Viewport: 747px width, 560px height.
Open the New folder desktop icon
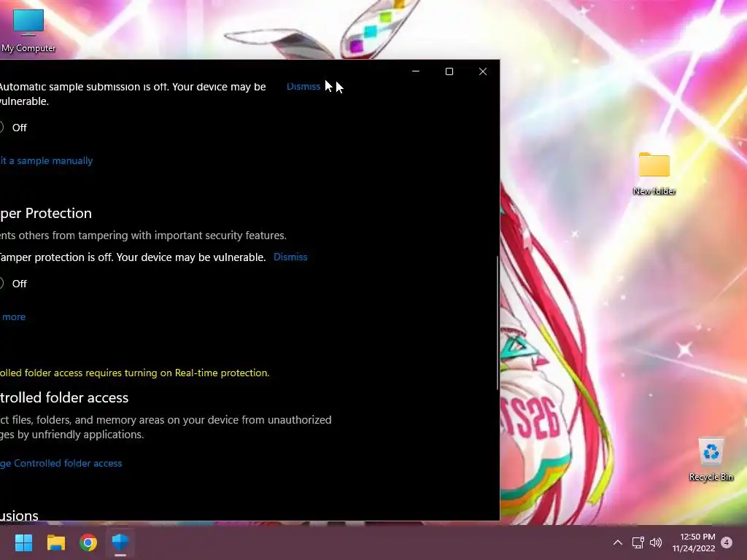[x=654, y=174]
